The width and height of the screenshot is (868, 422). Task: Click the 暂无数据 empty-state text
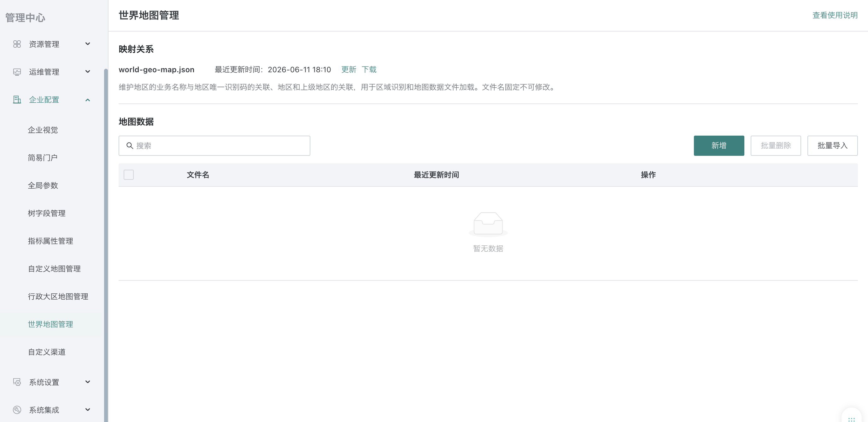(x=488, y=249)
